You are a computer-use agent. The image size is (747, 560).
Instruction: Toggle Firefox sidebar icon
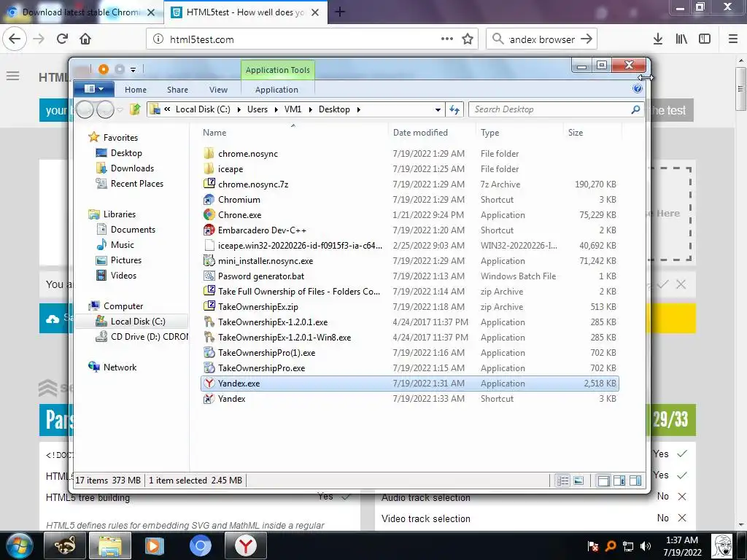705,39
